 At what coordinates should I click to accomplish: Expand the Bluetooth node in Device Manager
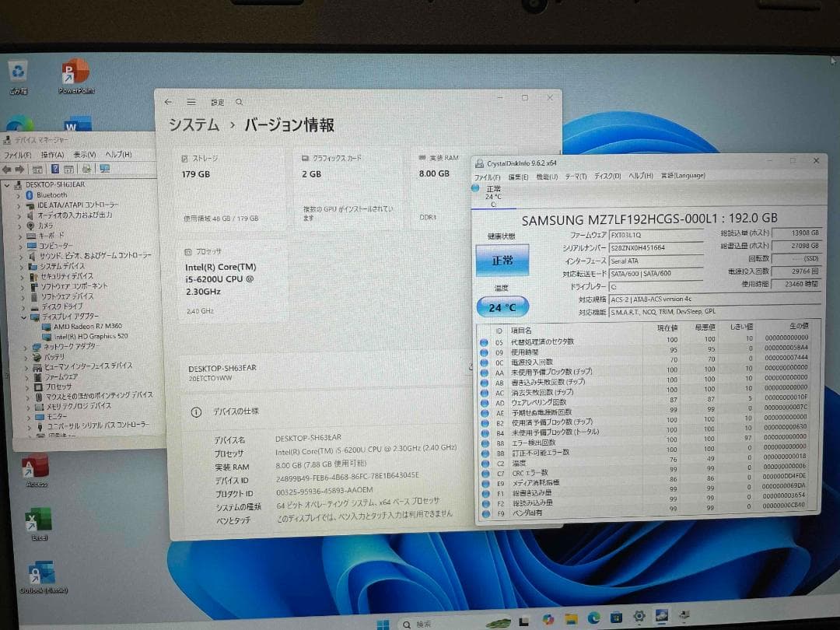click(x=19, y=194)
